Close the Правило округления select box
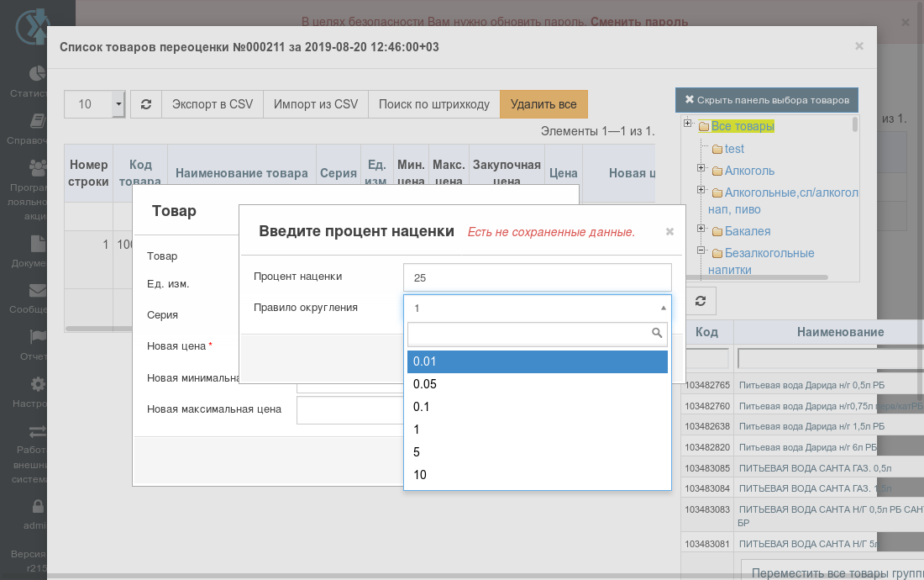The width and height of the screenshot is (924, 580). 538,308
